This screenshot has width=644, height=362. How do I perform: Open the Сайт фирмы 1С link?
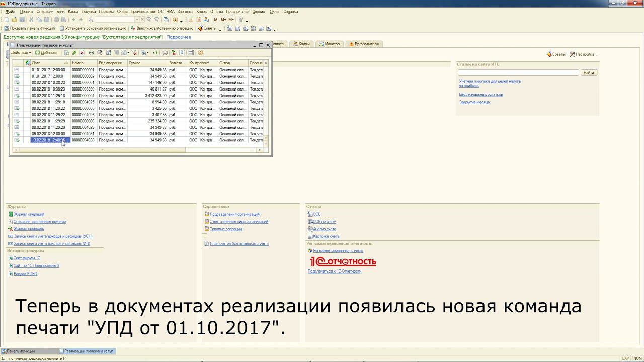27,258
